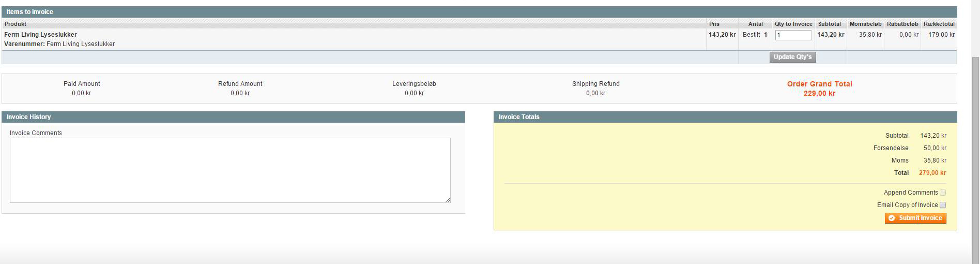Click the Invoice Totals panel header
Screen dimensions: 980x264
tap(519, 117)
